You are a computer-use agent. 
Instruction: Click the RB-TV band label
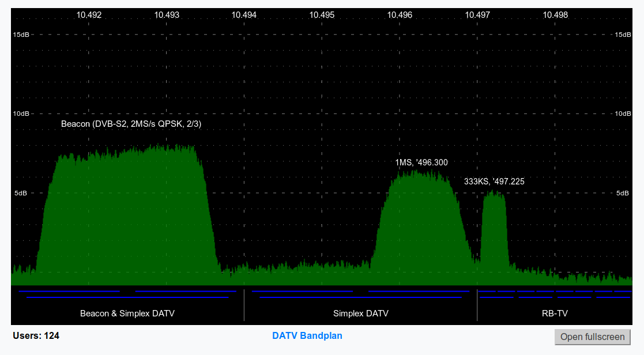point(555,314)
